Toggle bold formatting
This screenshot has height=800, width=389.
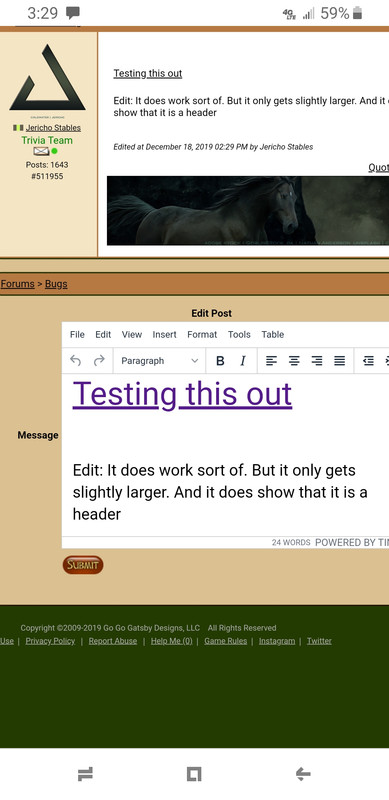(220, 361)
